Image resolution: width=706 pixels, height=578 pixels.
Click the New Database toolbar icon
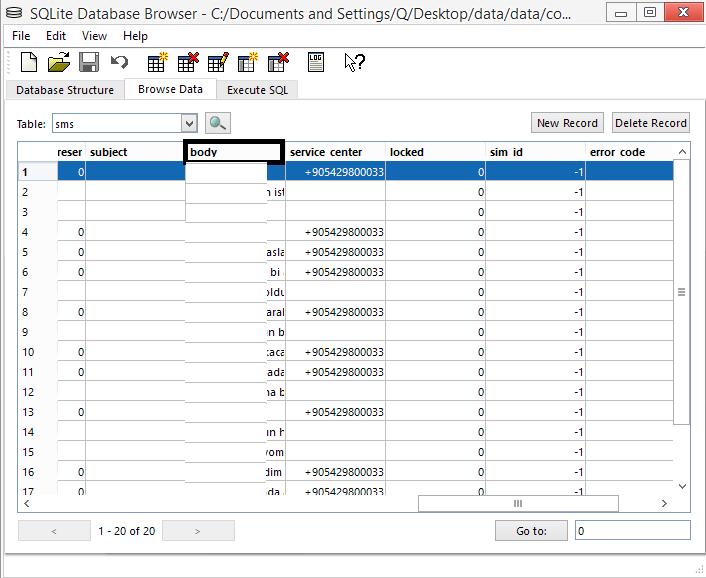[x=29, y=63]
